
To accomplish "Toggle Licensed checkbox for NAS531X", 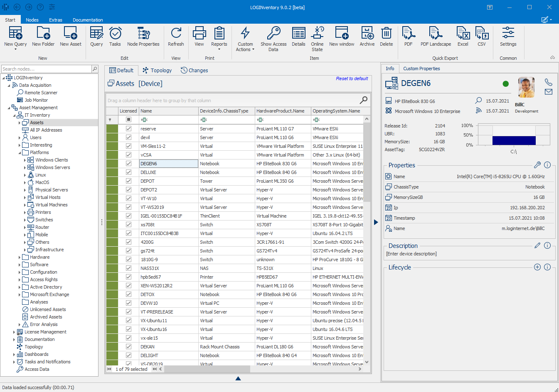I will point(128,268).
